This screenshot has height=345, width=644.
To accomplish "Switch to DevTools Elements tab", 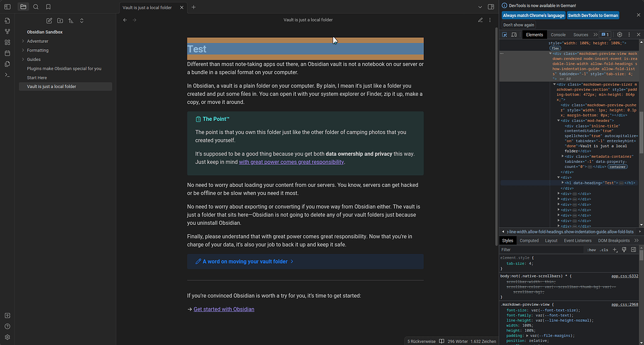I will (535, 35).
